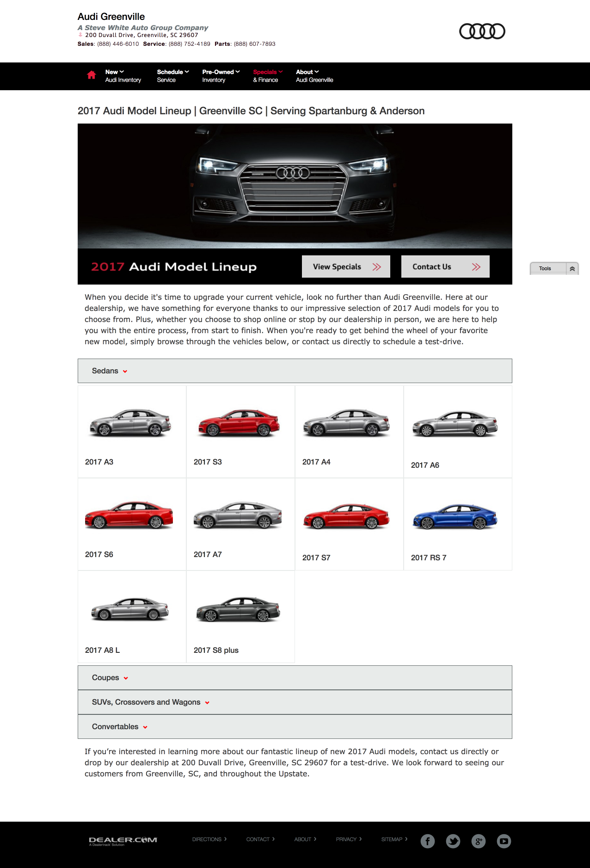Viewport: 590px width, 868px height.
Task: Click the Privacy footer link
Action: coord(349,839)
